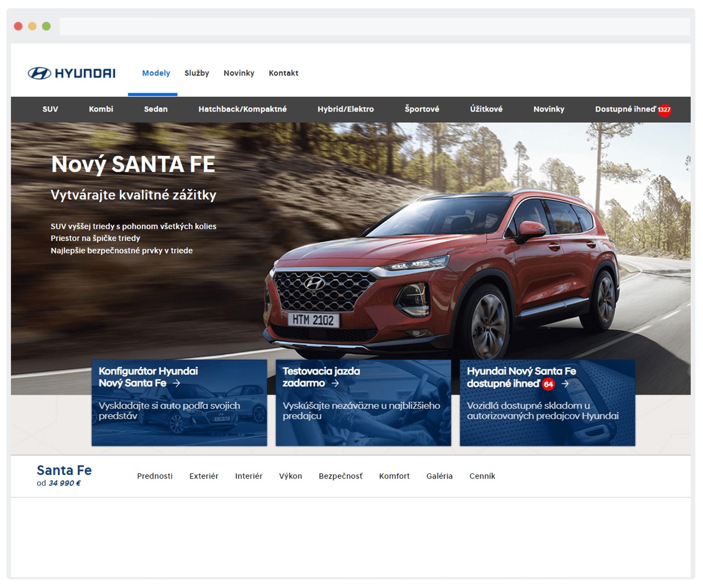The image size is (703, 588).
Task: Click the red window close dot
Action: point(18,26)
